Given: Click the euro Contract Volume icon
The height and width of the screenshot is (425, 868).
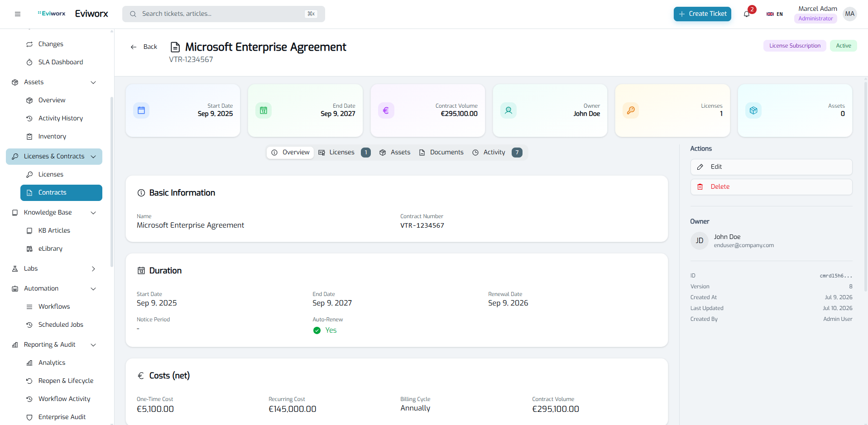Looking at the screenshot, I should pyautogui.click(x=386, y=110).
